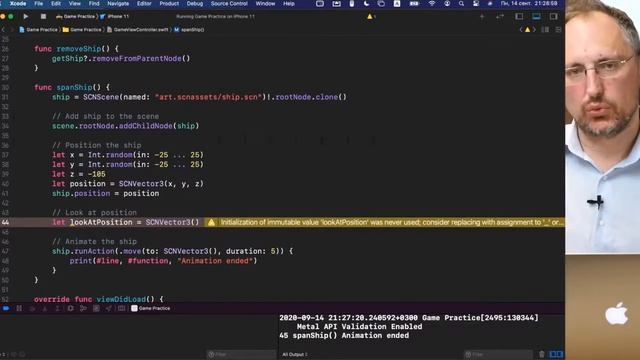Open the Editor menu
Screen dimensions: 640x360
point(144,4)
